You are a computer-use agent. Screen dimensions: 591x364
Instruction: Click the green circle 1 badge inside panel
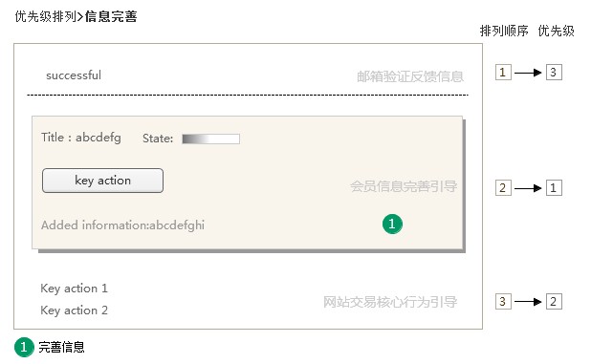(392, 224)
